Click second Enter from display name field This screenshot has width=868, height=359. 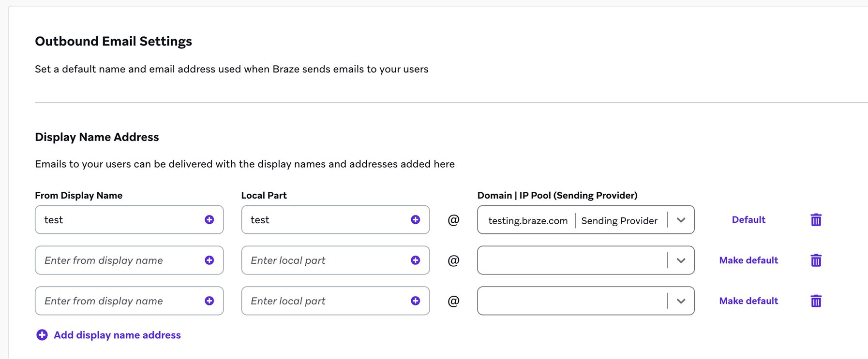click(129, 260)
